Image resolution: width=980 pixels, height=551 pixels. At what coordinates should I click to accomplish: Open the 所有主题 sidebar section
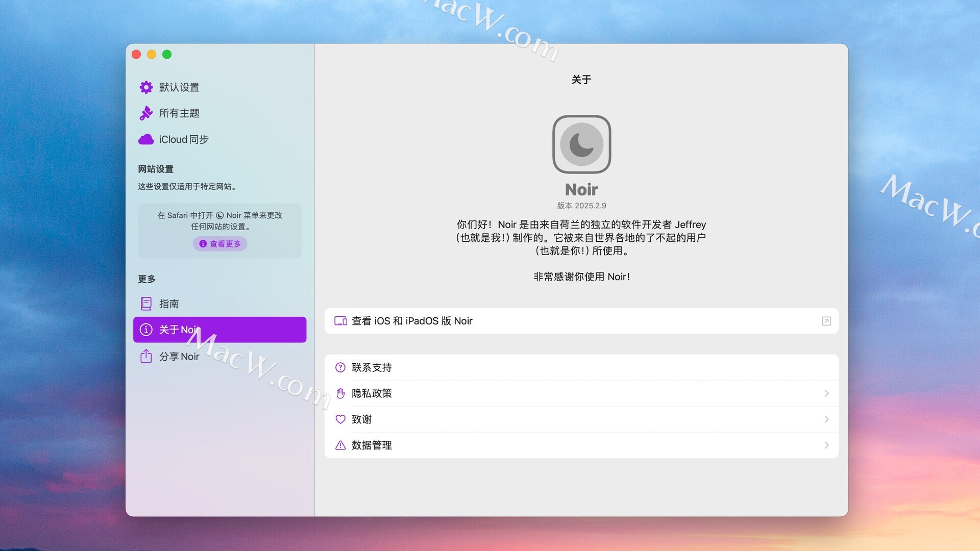(179, 113)
